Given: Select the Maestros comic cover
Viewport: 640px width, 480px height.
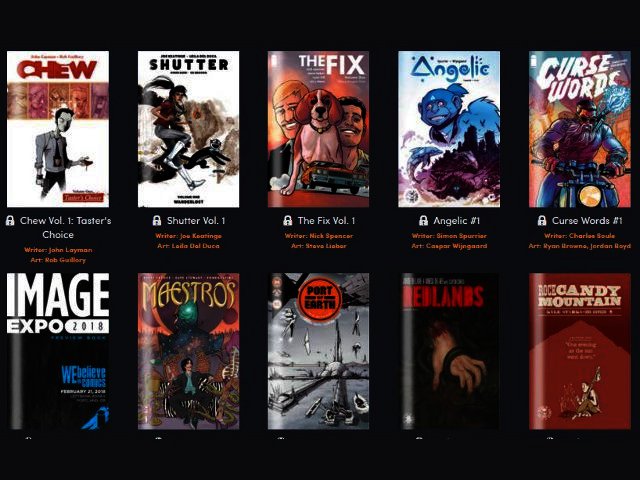Looking at the screenshot, I should [x=189, y=351].
